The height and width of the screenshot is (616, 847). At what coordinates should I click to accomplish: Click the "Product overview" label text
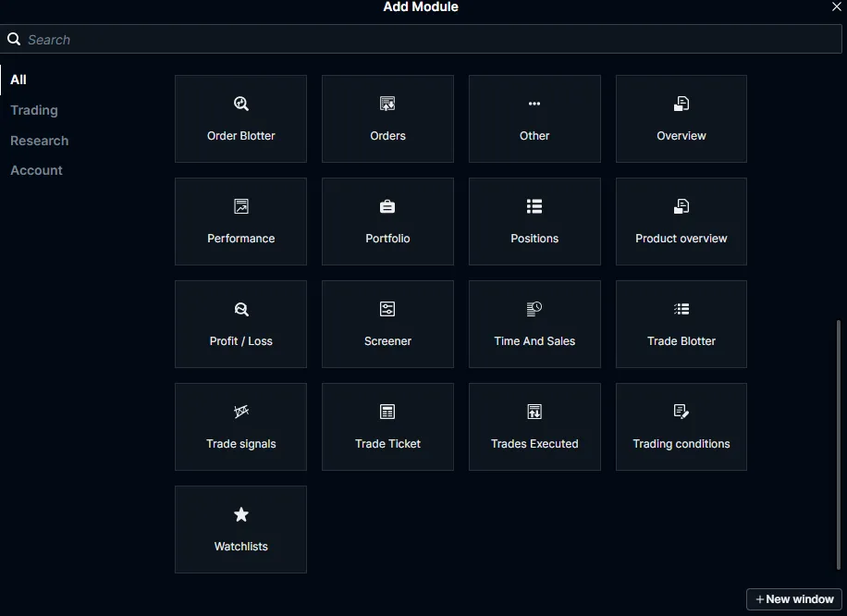pos(681,239)
